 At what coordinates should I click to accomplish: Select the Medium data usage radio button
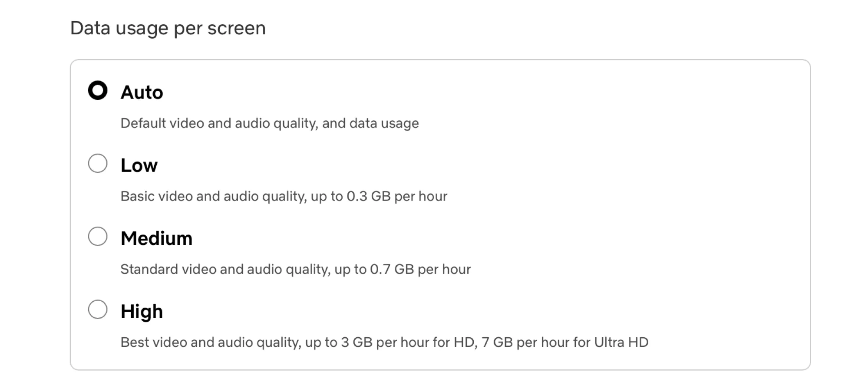click(x=98, y=237)
